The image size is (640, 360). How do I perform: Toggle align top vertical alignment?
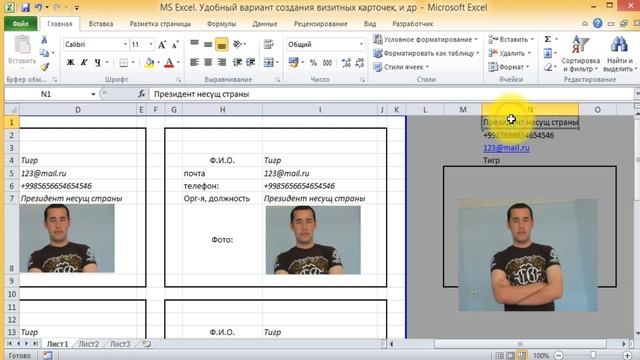pos(194,44)
